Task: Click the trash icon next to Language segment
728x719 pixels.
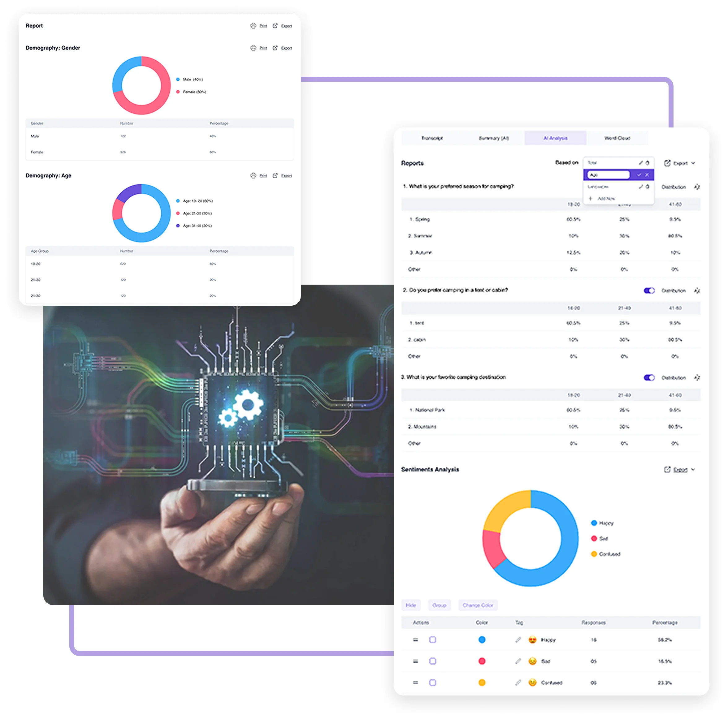Action: (x=647, y=187)
